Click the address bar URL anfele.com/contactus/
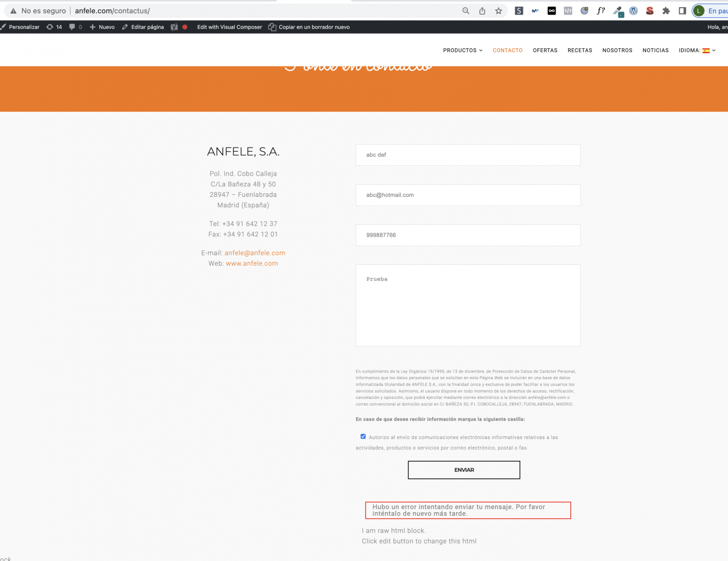This screenshot has height=561, width=728. pyautogui.click(x=112, y=11)
